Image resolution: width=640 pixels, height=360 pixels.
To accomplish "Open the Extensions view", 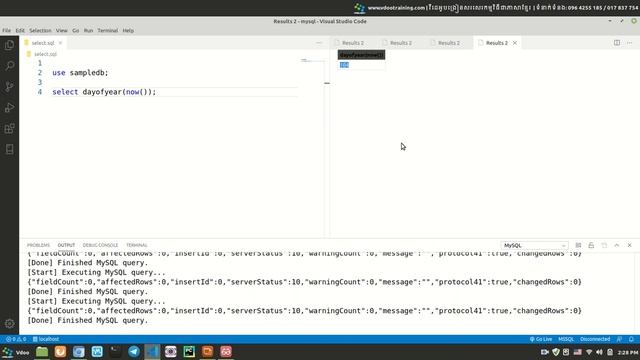I will point(9,129).
